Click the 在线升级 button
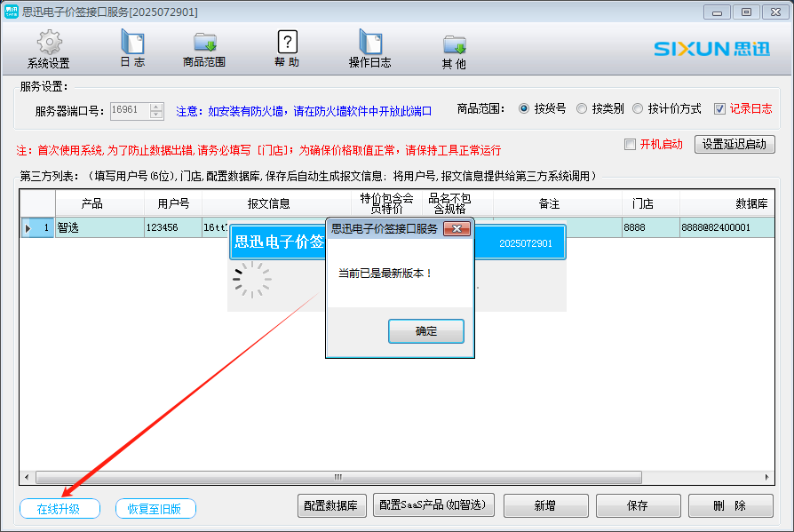794x532 pixels. click(x=60, y=509)
